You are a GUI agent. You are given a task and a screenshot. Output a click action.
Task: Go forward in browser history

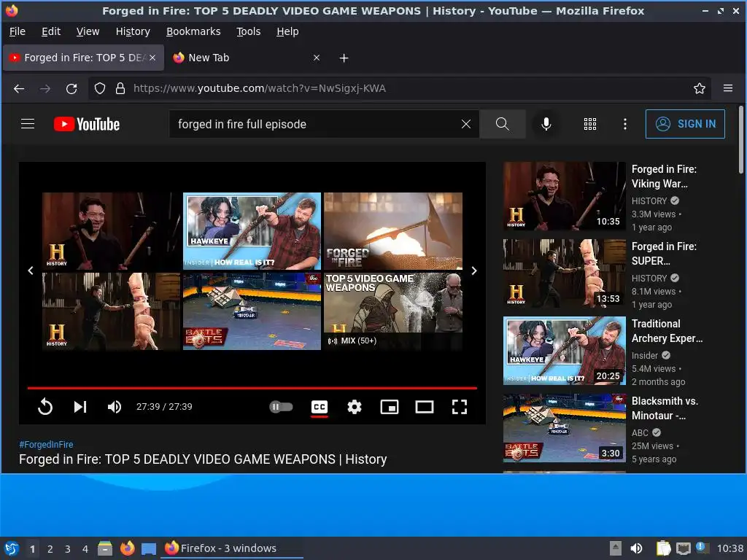click(x=45, y=88)
